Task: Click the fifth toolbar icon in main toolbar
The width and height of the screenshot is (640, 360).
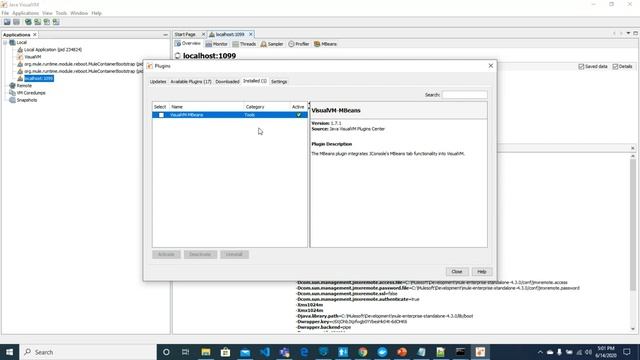Action: [47, 22]
